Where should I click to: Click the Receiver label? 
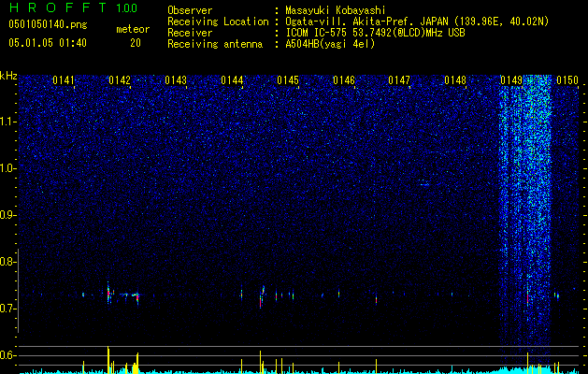coord(190,33)
